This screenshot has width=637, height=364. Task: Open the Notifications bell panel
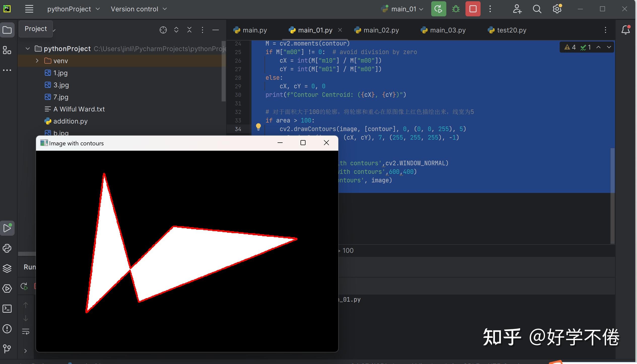[x=626, y=30]
